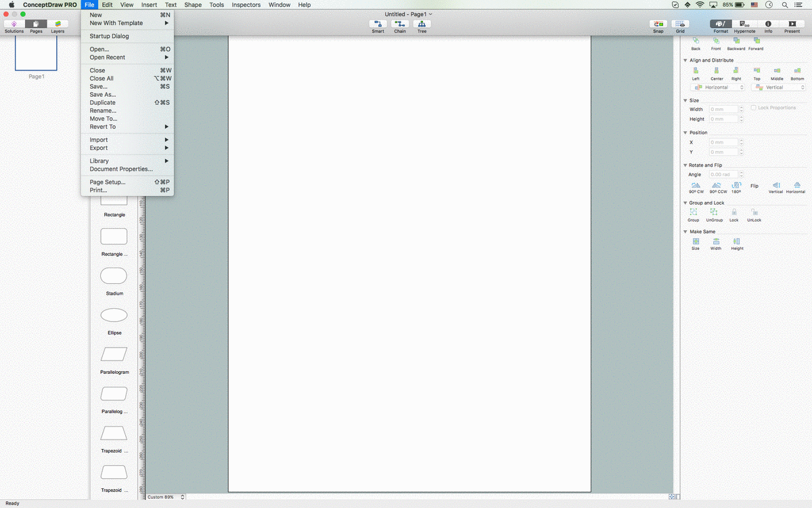Open Spotlight search in menu bar
This screenshot has height=508, width=812.
click(x=784, y=5)
